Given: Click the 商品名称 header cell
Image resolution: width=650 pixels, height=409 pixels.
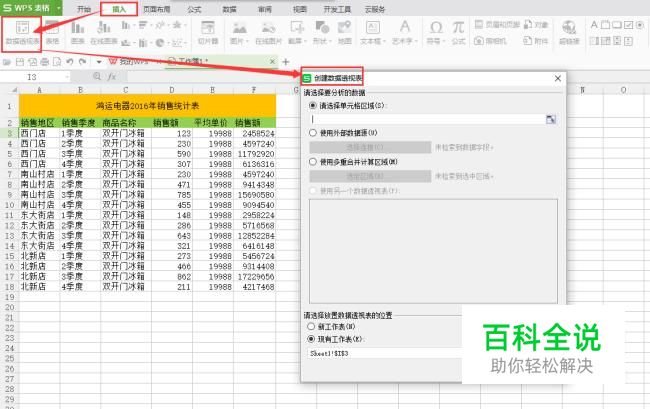Looking at the screenshot, I should 126,123.
